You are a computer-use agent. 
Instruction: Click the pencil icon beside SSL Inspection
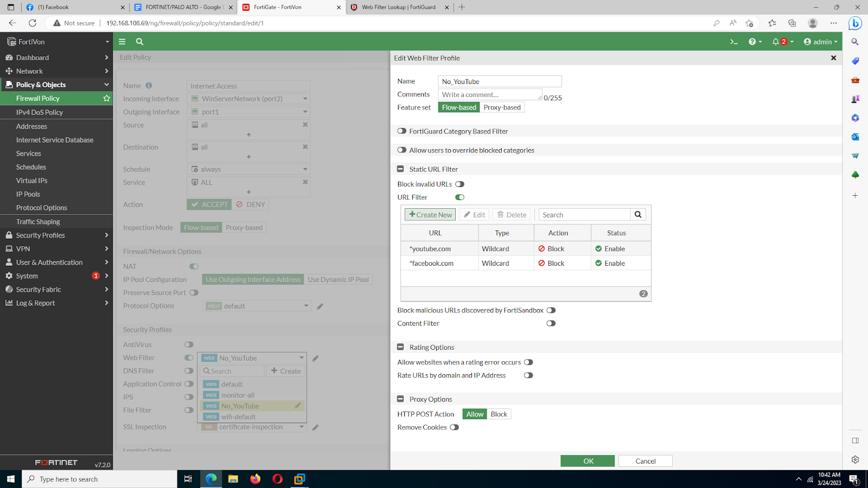tap(315, 427)
